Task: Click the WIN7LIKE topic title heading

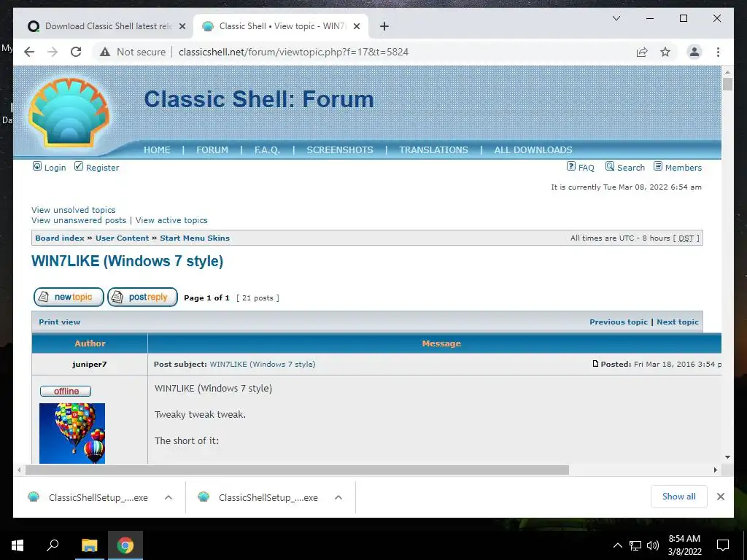Action: click(127, 261)
